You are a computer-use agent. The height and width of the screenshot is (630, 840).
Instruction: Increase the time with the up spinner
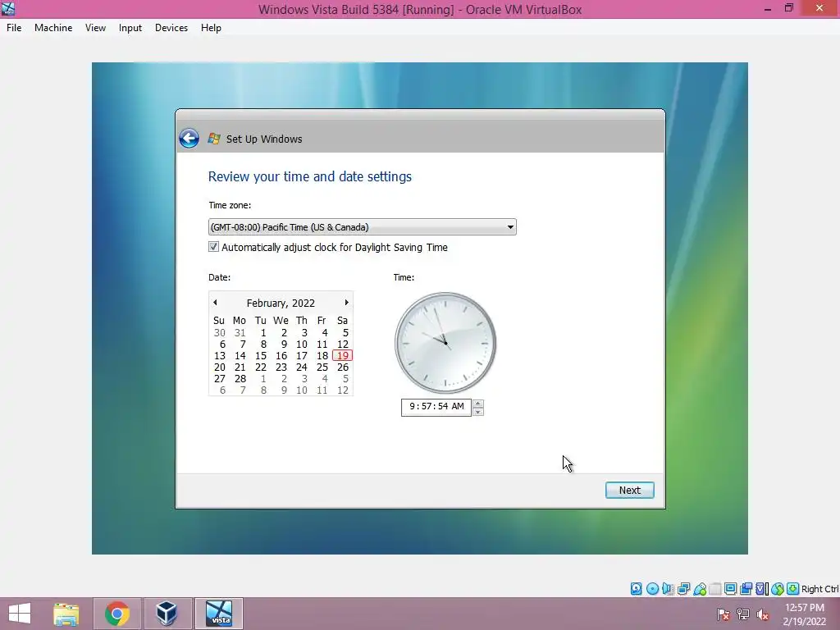[x=478, y=404]
